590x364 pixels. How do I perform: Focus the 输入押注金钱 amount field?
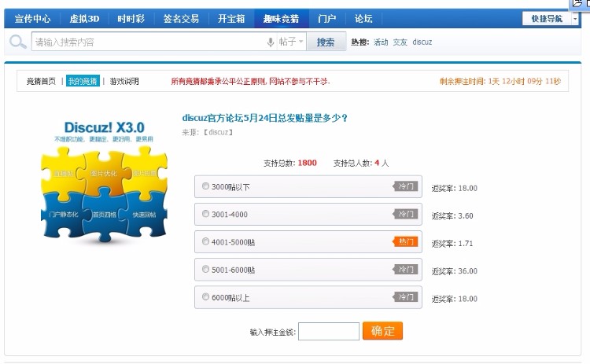pyautogui.click(x=329, y=331)
